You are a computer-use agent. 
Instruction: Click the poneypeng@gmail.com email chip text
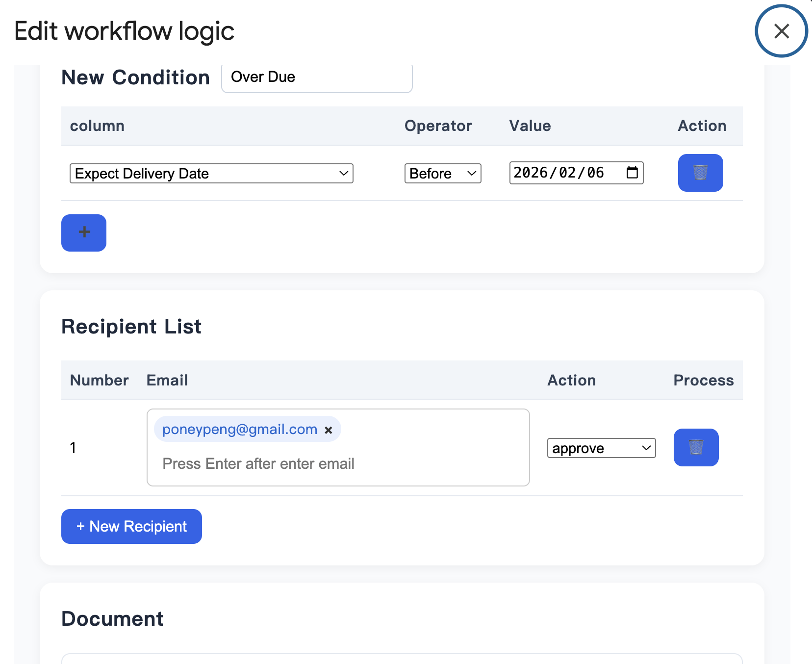click(240, 430)
